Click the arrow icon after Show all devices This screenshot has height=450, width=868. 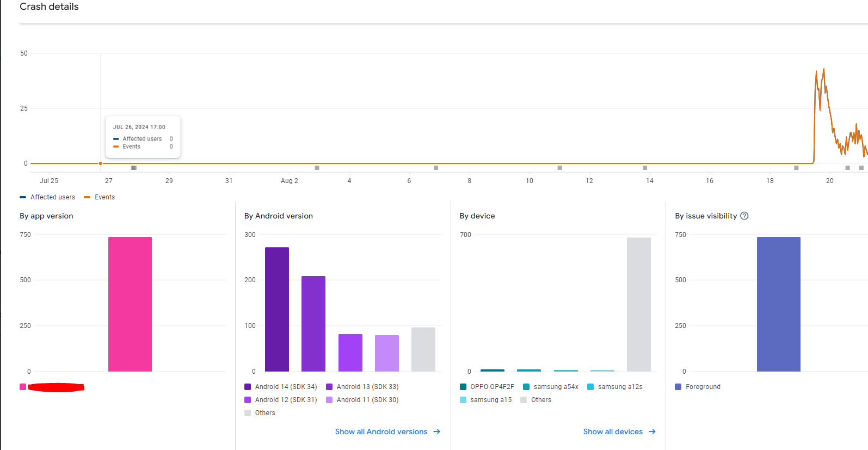[x=652, y=431]
